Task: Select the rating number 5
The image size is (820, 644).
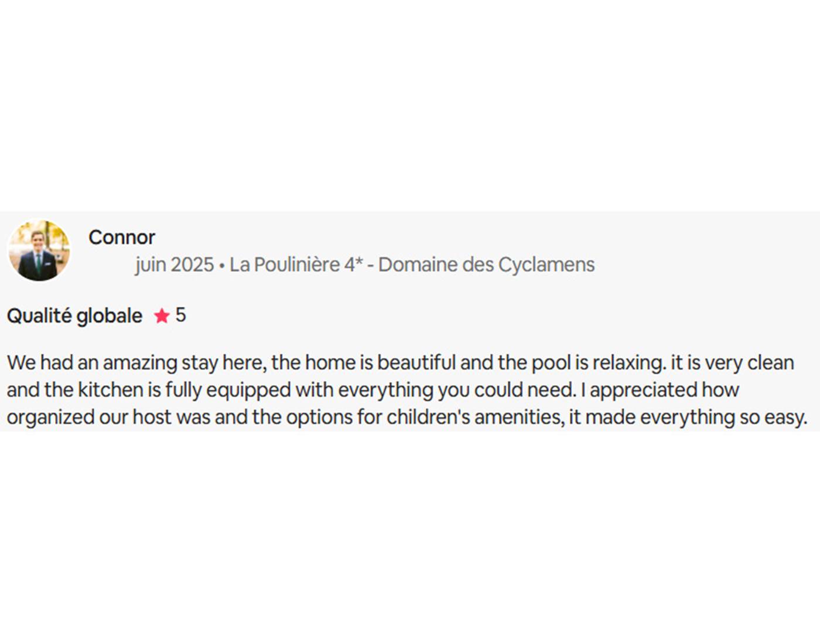Action: 180,315
